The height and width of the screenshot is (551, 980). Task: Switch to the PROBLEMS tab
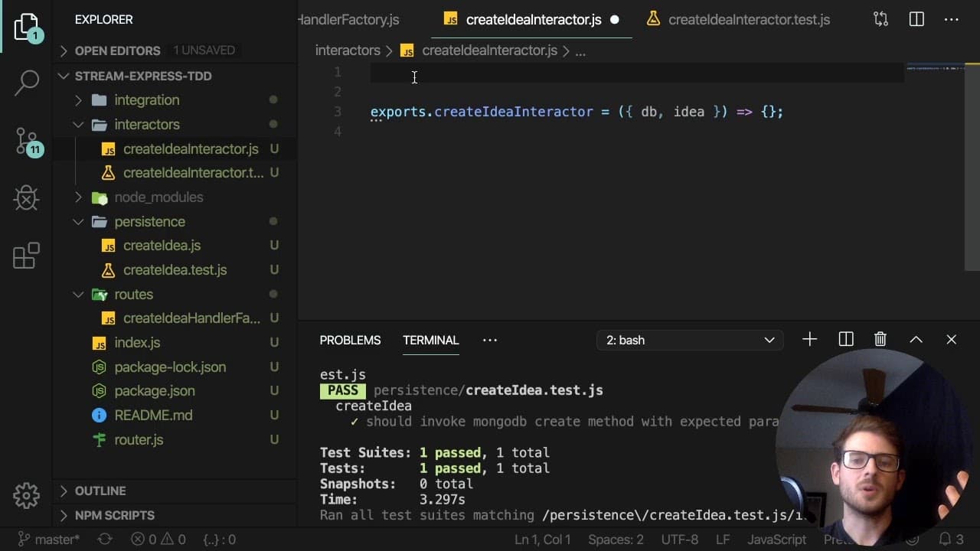click(350, 340)
